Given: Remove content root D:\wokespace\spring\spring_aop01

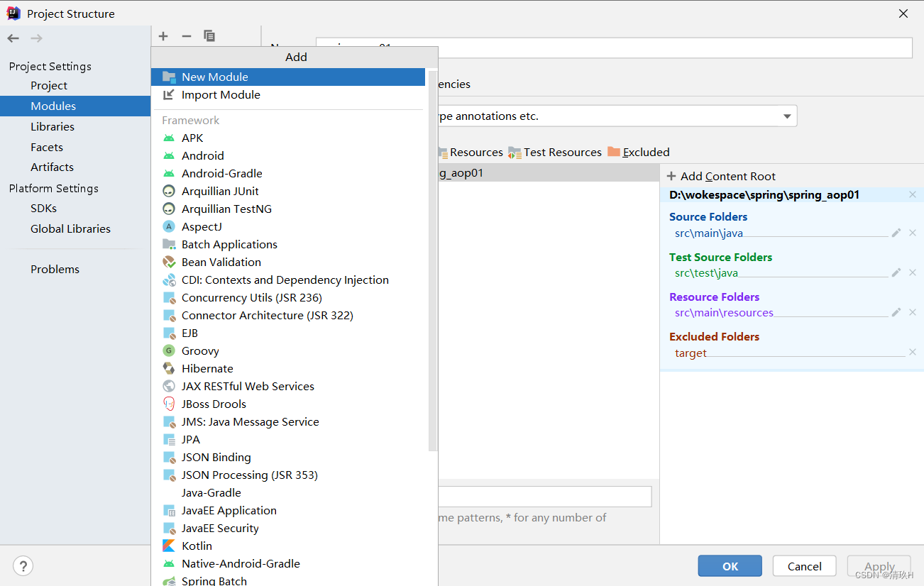Looking at the screenshot, I should point(913,194).
